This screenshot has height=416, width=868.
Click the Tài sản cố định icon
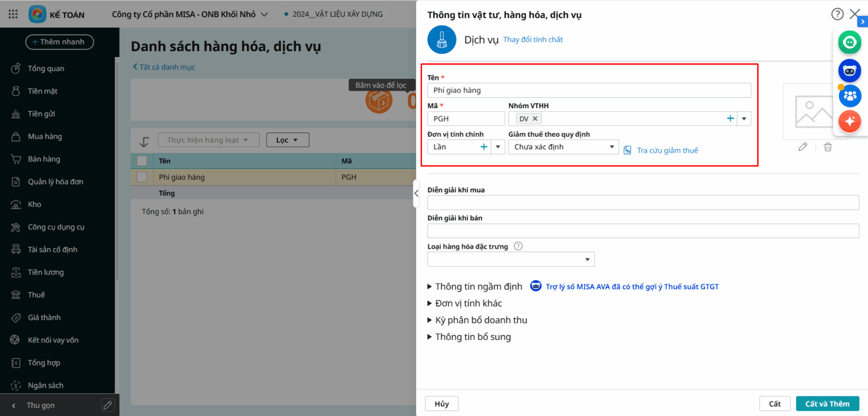point(16,249)
